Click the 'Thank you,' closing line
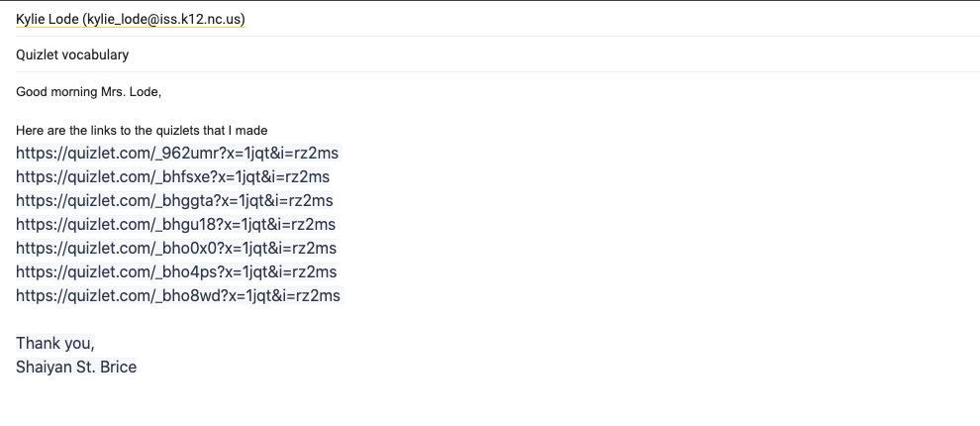 point(54,344)
